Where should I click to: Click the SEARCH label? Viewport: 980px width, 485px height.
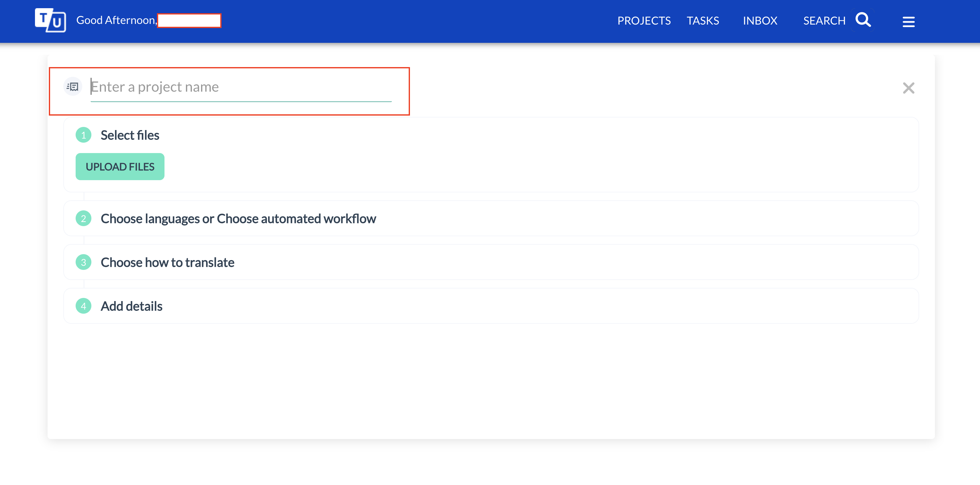824,20
